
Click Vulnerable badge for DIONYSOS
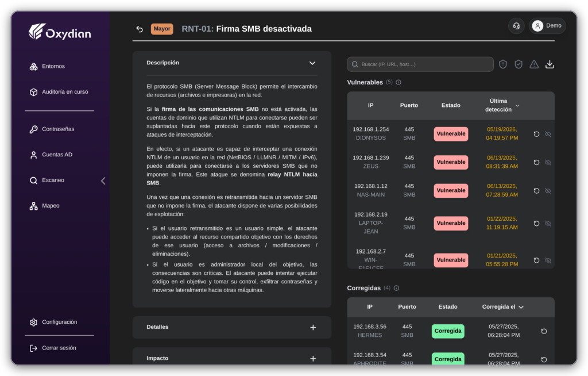(451, 134)
